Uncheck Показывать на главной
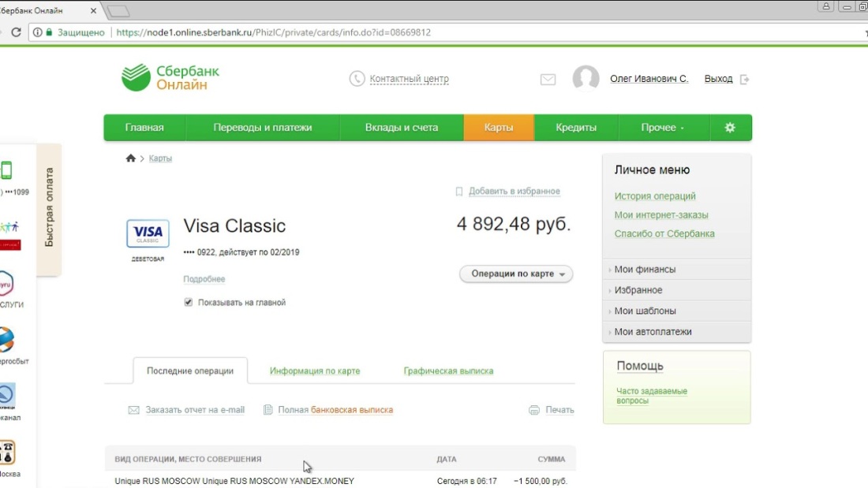868x488 pixels. point(188,301)
